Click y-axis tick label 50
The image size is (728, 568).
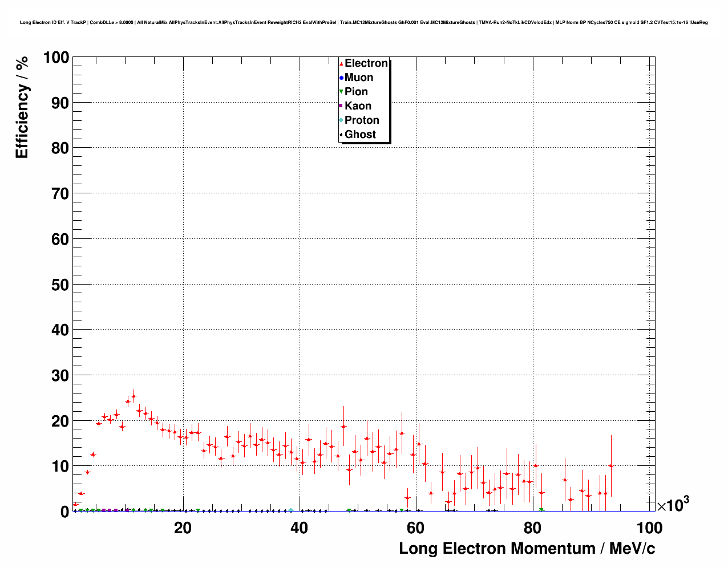60,285
